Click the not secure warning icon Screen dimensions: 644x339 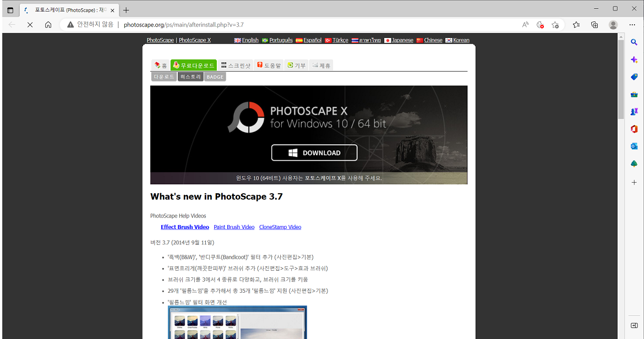click(x=70, y=25)
